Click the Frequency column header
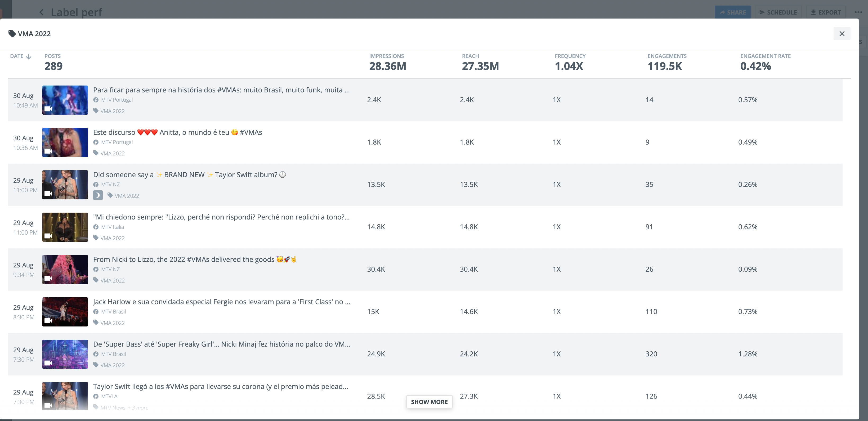868x421 pixels. point(570,56)
